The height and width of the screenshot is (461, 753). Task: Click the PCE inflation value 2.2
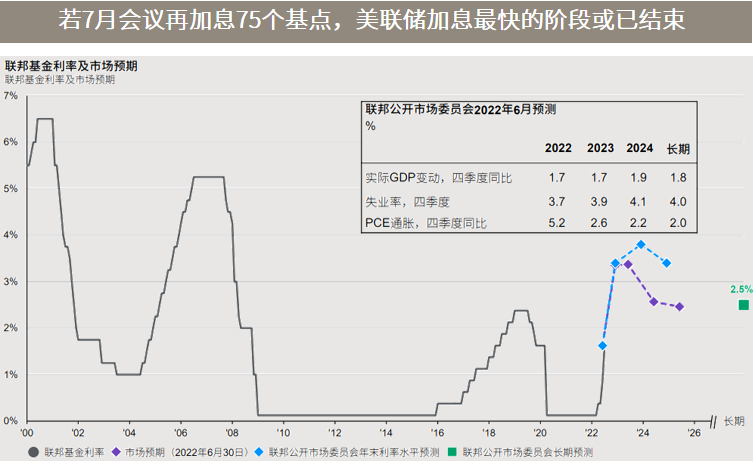click(x=638, y=223)
